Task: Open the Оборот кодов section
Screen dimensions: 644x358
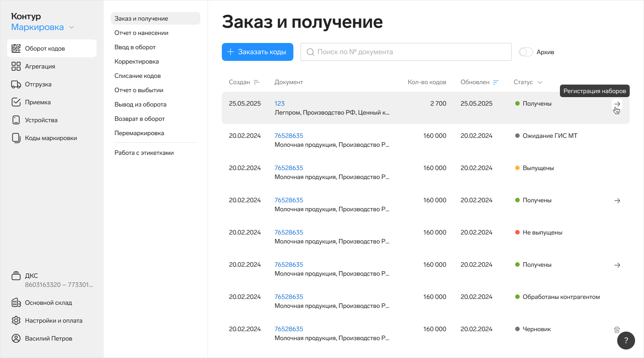Action: (45, 48)
